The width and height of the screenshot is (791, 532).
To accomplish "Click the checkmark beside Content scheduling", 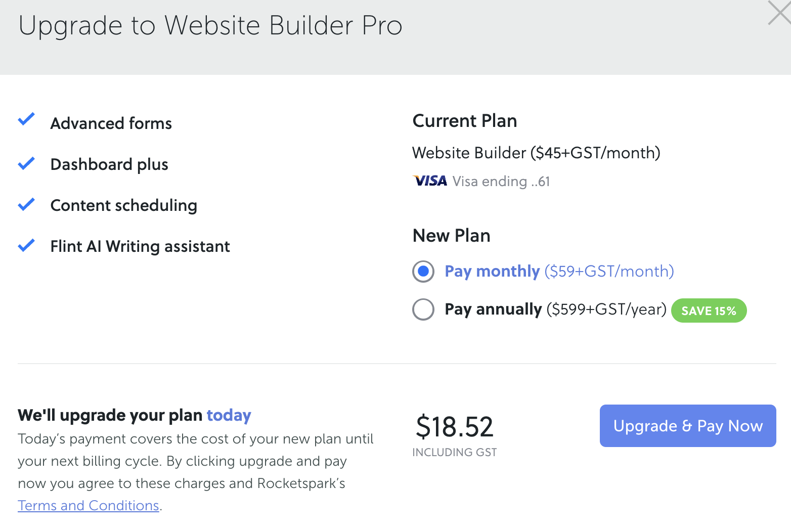I will 26,204.
